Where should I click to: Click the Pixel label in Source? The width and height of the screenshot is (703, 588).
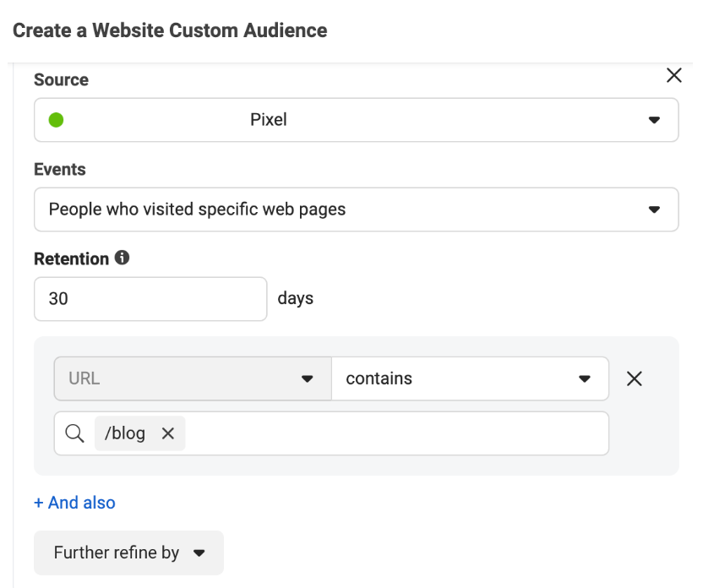269,120
